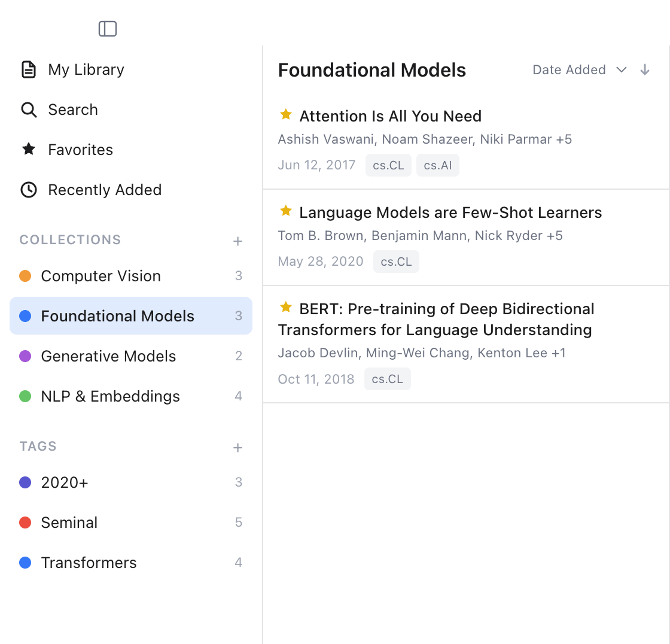
Task: Select the Foundational Models collection
Action: pos(117,315)
